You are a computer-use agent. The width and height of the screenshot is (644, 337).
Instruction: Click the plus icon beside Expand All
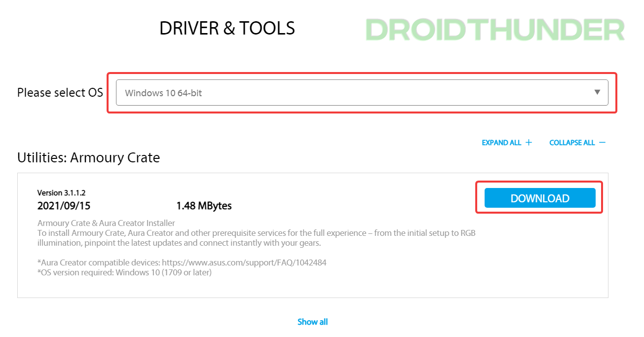tap(529, 143)
